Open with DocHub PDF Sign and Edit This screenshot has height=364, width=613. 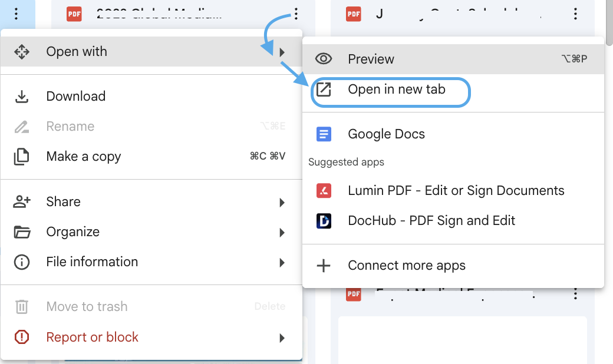[453, 221]
